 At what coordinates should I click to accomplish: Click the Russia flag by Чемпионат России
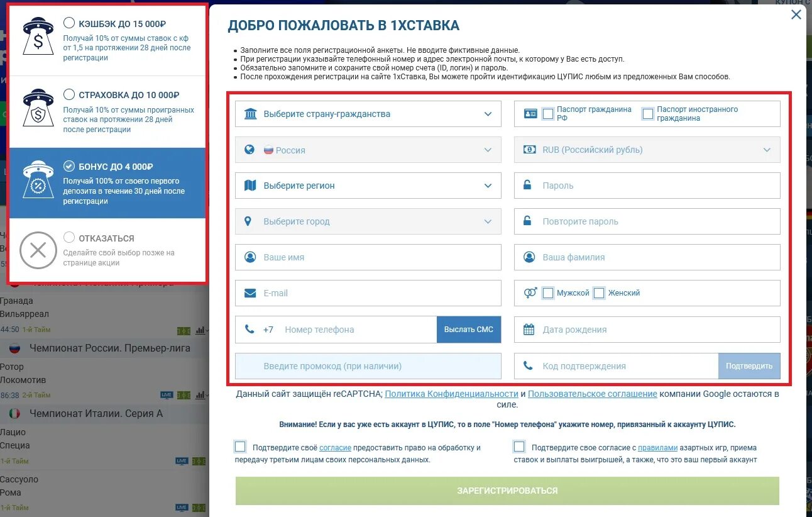(x=14, y=348)
